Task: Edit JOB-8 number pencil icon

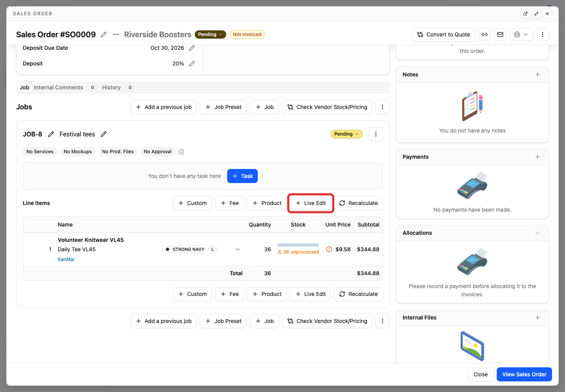Action: pos(51,134)
